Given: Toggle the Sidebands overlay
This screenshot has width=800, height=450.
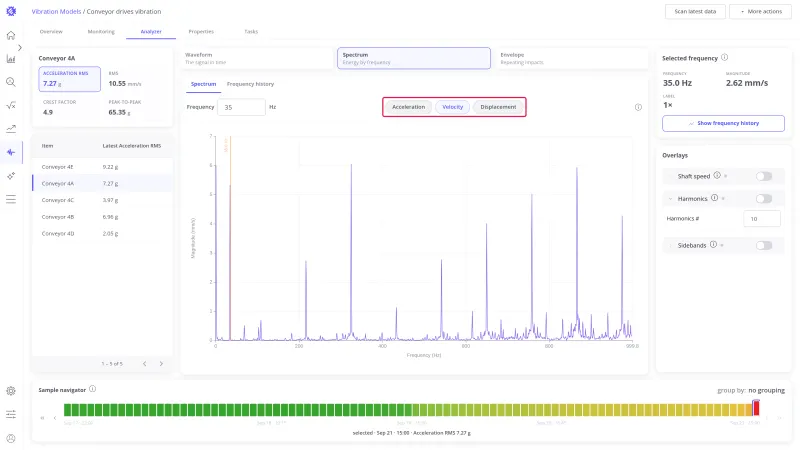Looking at the screenshot, I should (763, 245).
